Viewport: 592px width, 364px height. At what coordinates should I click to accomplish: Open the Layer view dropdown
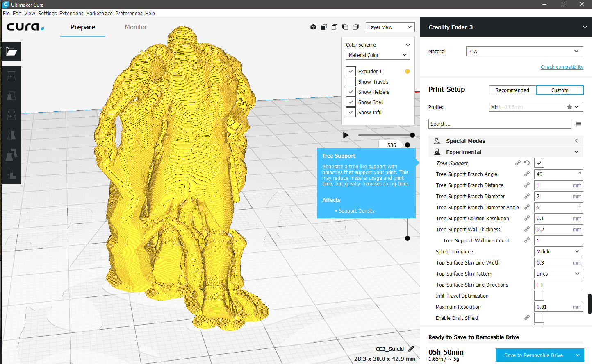(390, 27)
